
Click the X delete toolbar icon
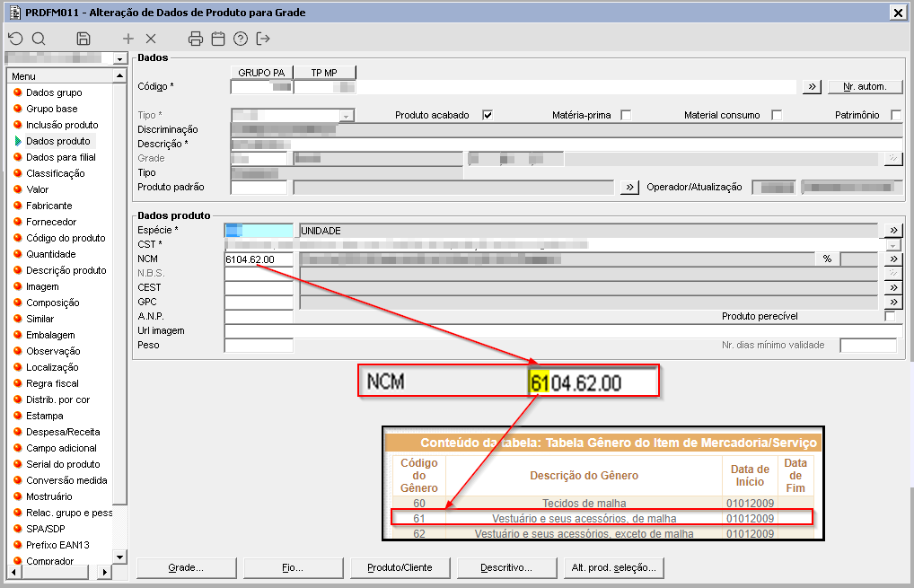coord(151,39)
